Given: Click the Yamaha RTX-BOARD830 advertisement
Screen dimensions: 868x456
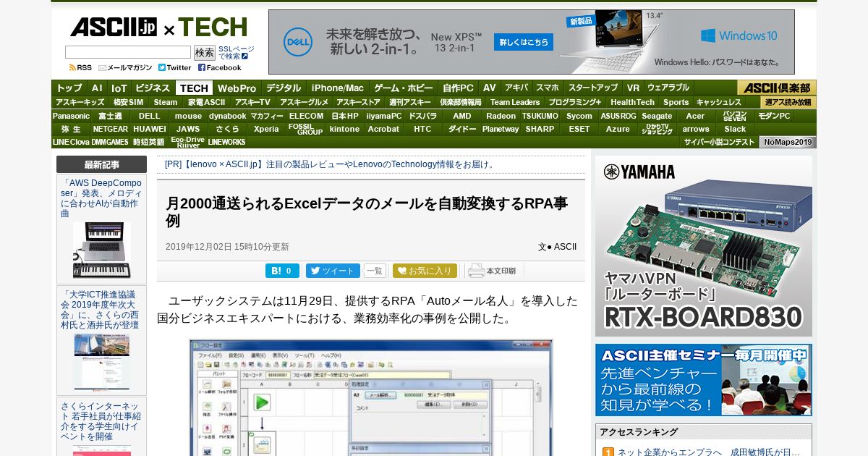Looking at the screenshot, I should (704, 246).
